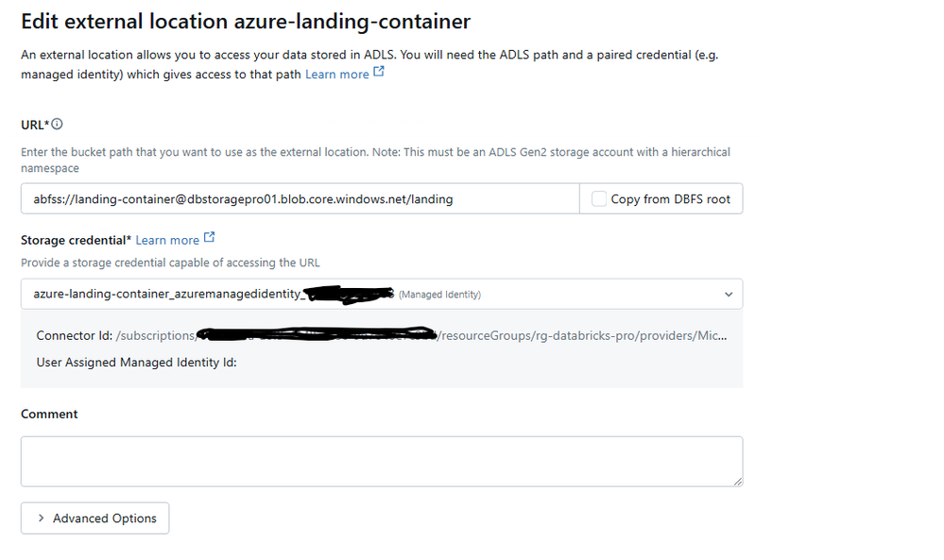Screen dimensions: 944x560
Task: Click the User Assigned Managed Identity Id label
Action: (x=136, y=362)
